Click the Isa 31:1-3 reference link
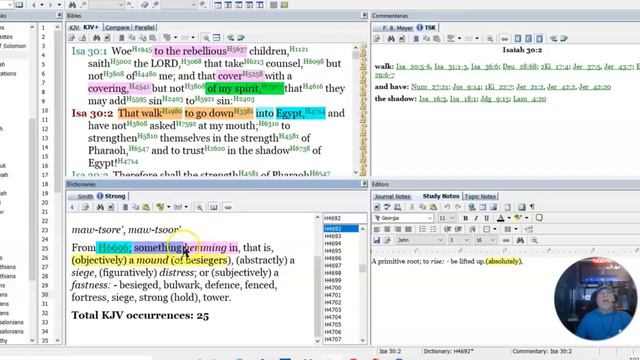 [451, 67]
